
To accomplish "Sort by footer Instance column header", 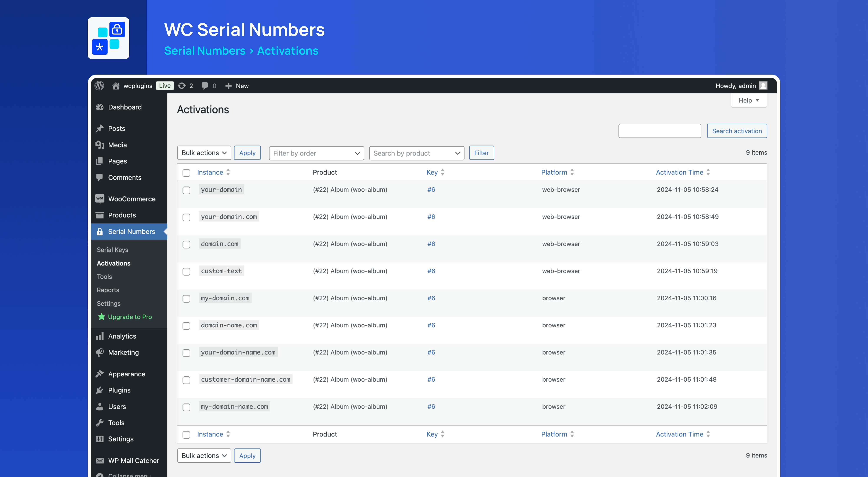I will click(x=213, y=434).
